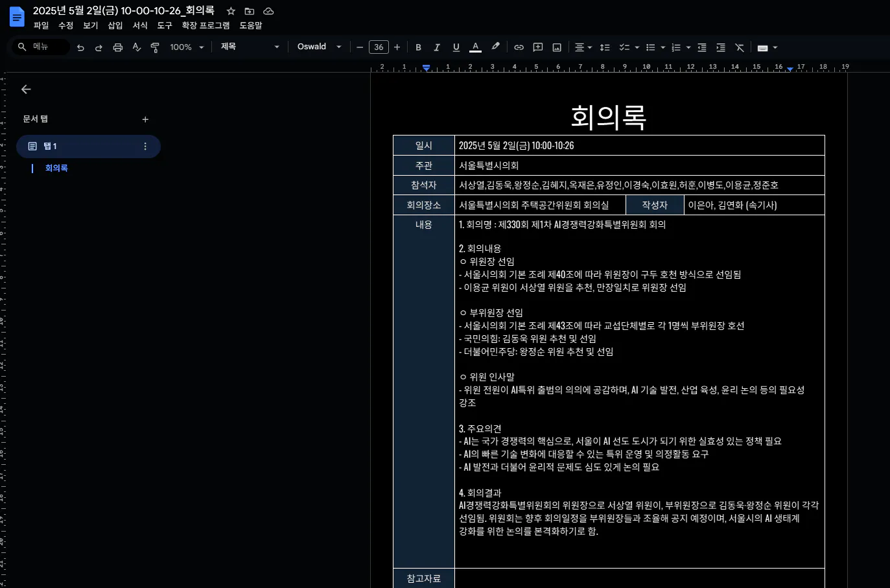Clear formatting using the toolbar icon
The image size is (890, 588).
click(x=740, y=47)
